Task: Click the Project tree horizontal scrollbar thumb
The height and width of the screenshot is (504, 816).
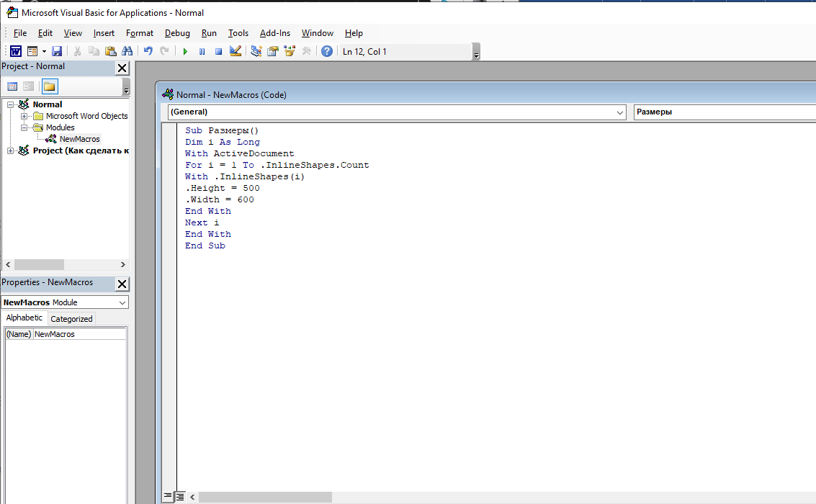Action: [x=38, y=265]
